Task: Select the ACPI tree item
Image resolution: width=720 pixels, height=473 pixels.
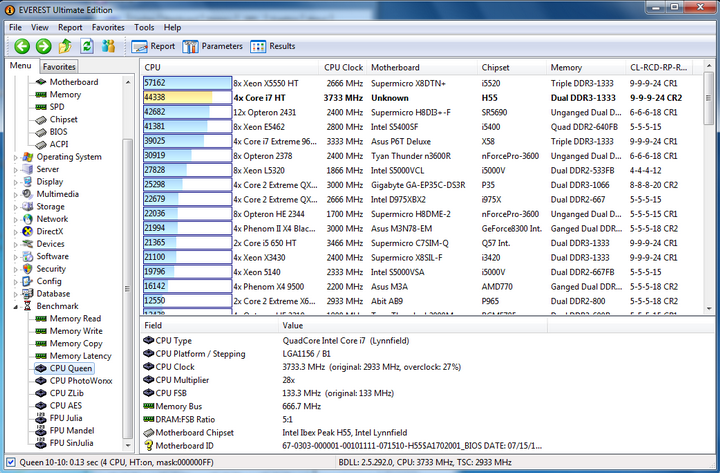Action: (59, 144)
